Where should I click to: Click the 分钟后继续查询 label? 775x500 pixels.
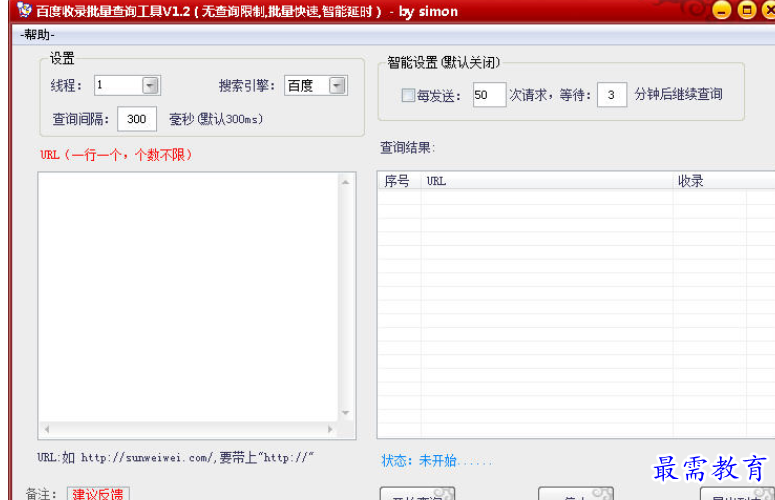pos(679,94)
